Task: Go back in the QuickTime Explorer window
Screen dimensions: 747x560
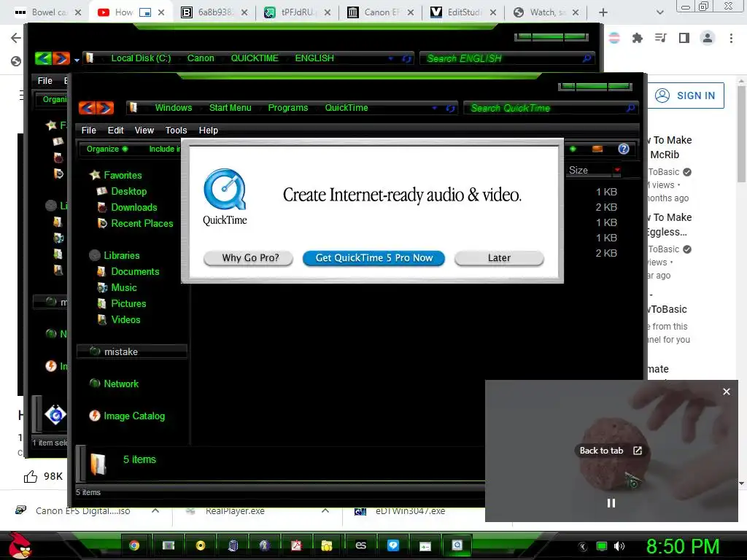Action: [88, 108]
